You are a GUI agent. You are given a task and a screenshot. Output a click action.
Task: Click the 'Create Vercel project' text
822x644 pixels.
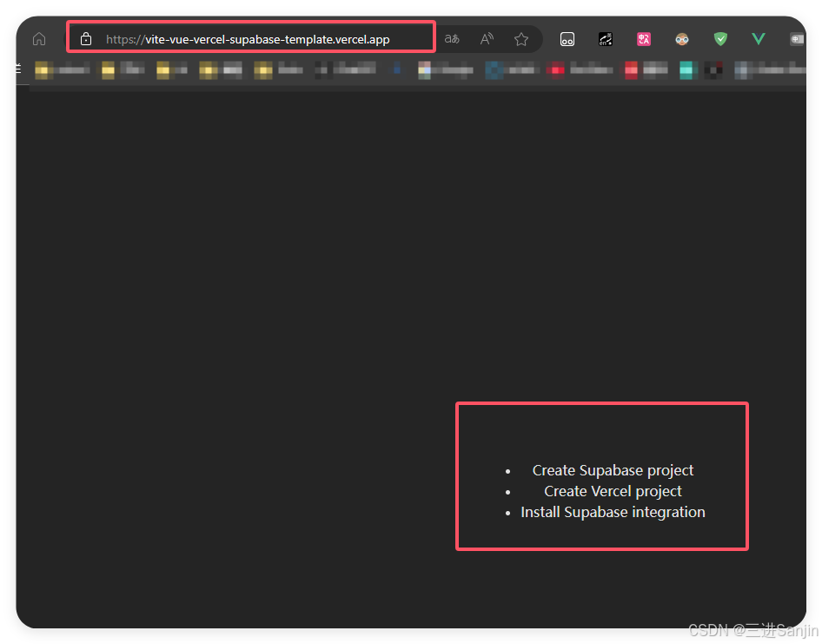pos(613,491)
